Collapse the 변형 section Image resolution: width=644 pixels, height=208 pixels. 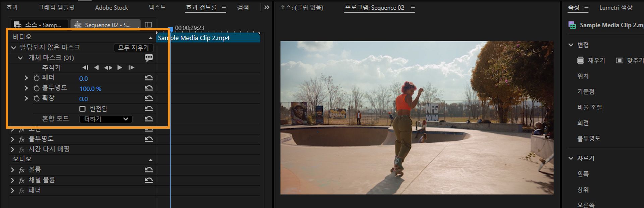[571, 45]
